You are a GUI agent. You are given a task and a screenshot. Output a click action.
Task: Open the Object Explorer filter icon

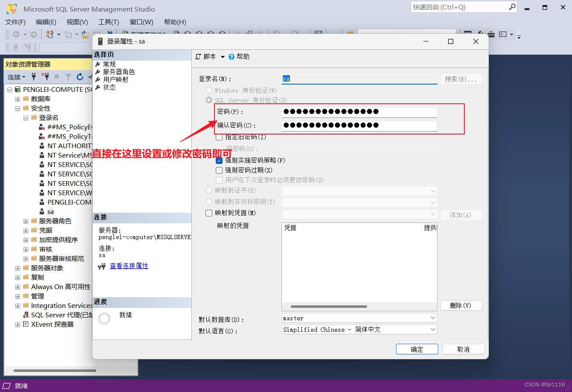click(x=68, y=77)
